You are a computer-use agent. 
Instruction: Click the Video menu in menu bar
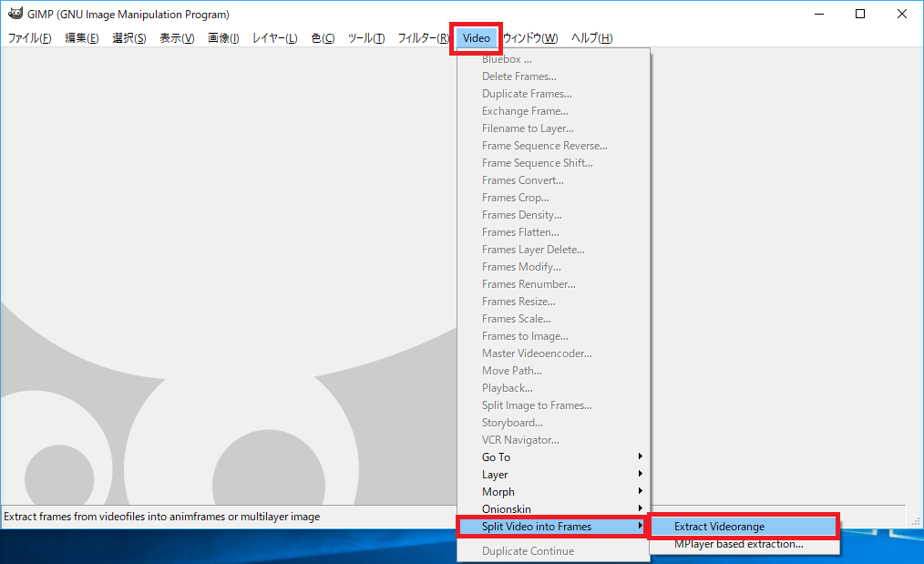[x=477, y=38]
